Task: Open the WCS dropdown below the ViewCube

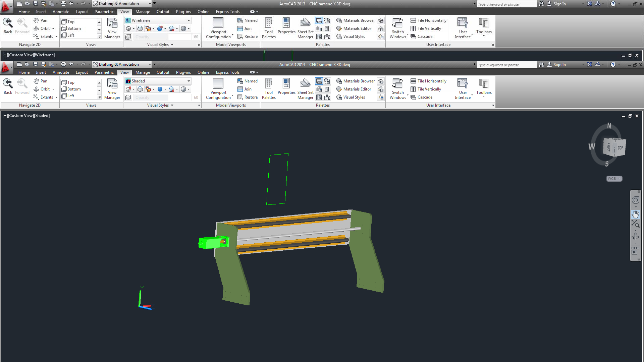Action: (x=614, y=179)
